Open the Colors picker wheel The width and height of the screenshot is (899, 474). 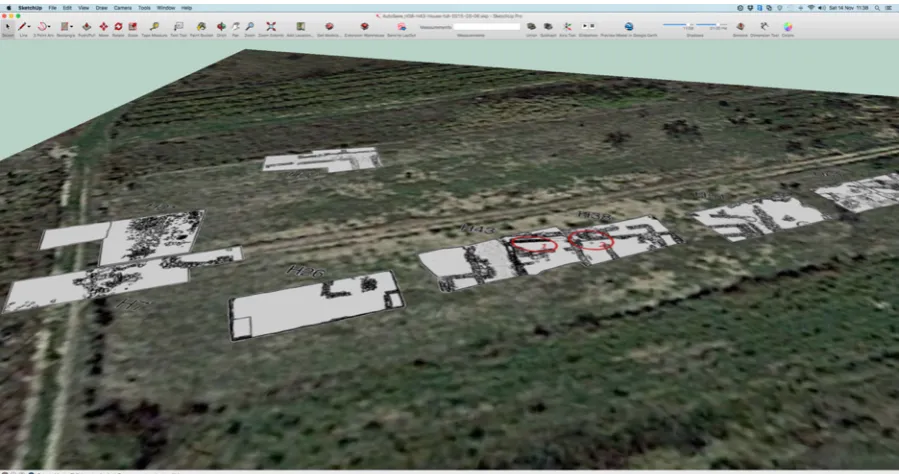[788, 26]
